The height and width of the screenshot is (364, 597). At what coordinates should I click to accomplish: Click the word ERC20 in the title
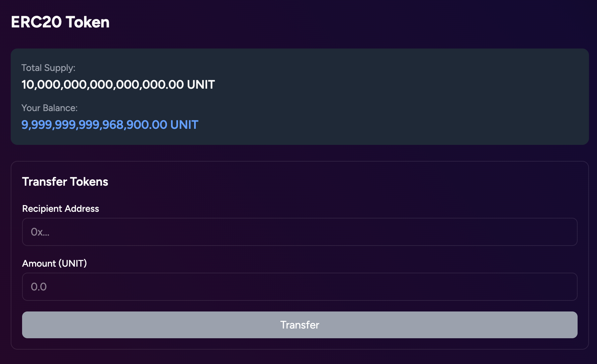(36, 22)
